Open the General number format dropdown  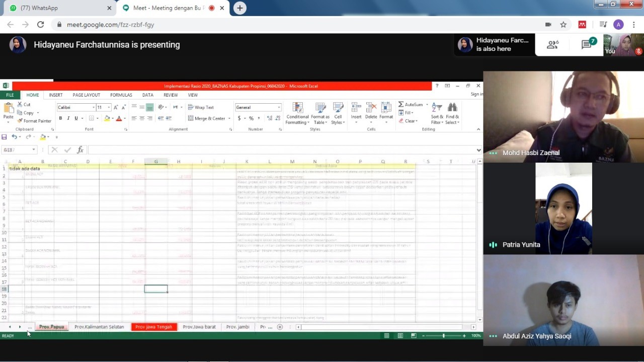[x=279, y=107]
